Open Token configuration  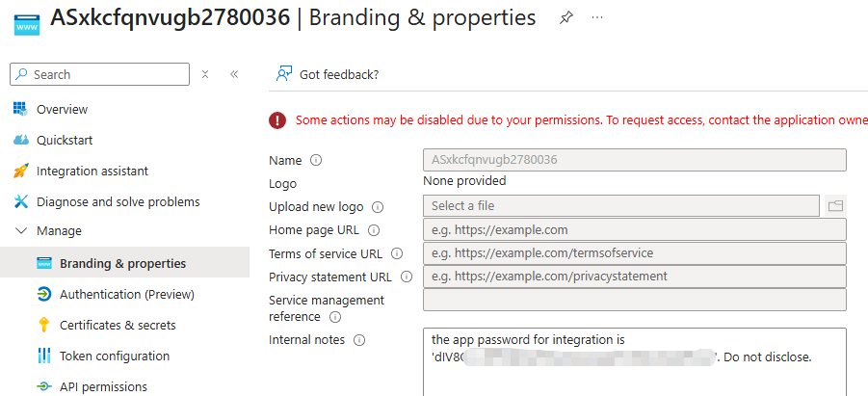pos(115,356)
